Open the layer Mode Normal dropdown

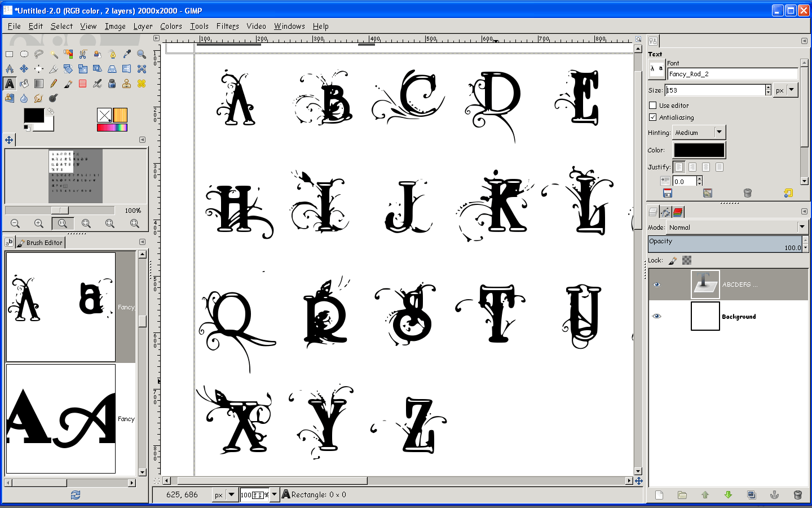(738, 227)
